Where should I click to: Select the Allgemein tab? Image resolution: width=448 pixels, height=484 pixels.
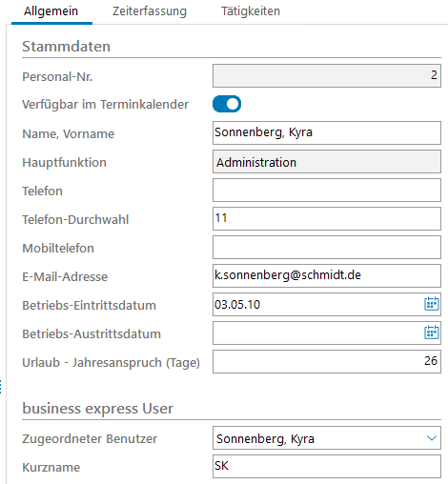[51, 11]
